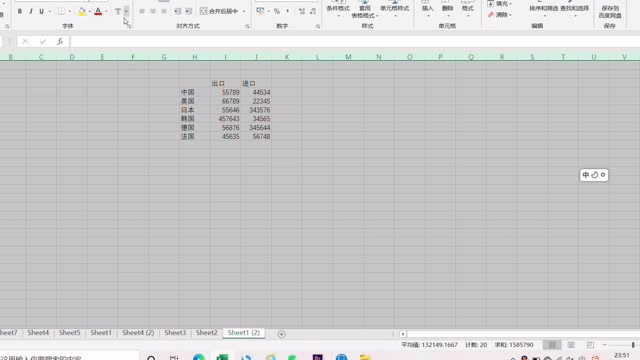640x360 pixels.
Task: Apply percent style
Action: 277,11
